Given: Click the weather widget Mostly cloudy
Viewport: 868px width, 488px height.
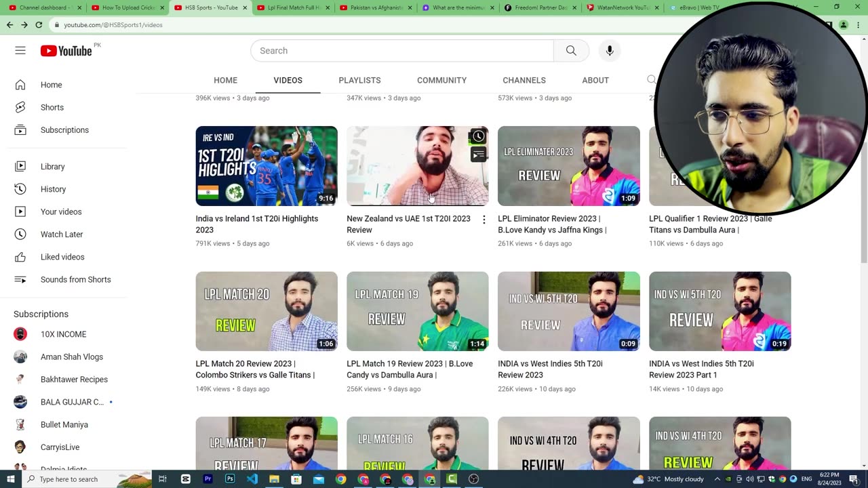Looking at the screenshot, I should [x=668, y=479].
